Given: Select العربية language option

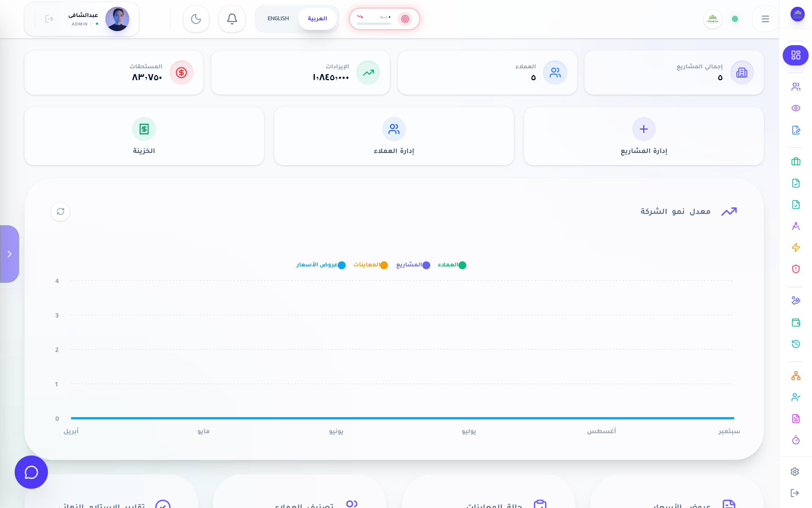Looking at the screenshot, I should click(x=317, y=18).
